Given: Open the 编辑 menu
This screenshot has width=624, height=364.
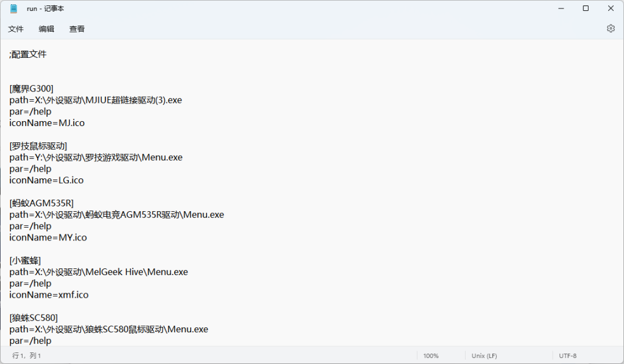Looking at the screenshot, I should pos(46,29).
